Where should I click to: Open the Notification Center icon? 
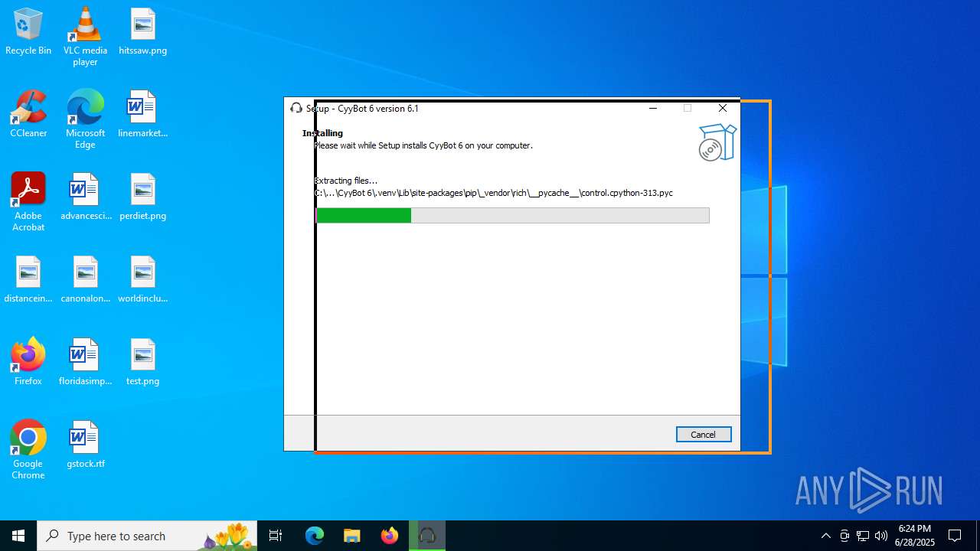(955, 536)
